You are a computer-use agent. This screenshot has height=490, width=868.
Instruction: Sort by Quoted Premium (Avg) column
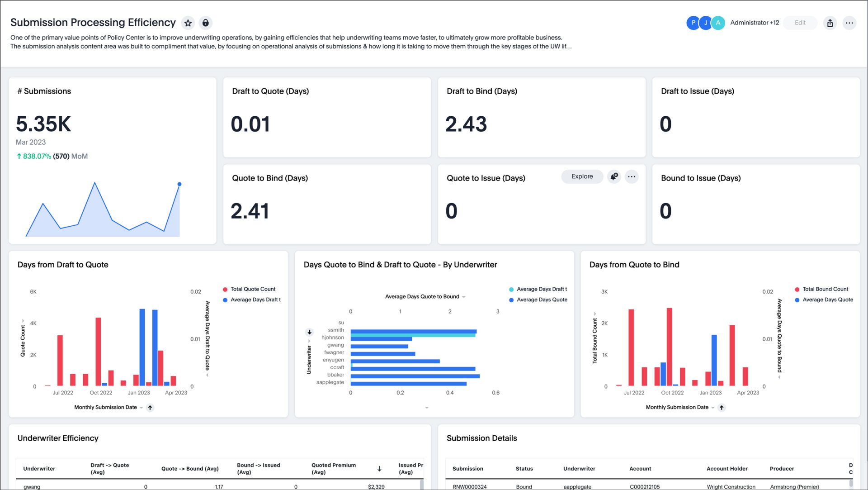(334, 469)
